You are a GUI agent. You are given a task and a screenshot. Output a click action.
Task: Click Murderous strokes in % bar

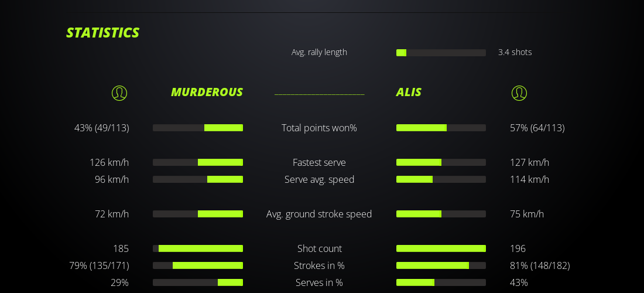click(198, 265)
